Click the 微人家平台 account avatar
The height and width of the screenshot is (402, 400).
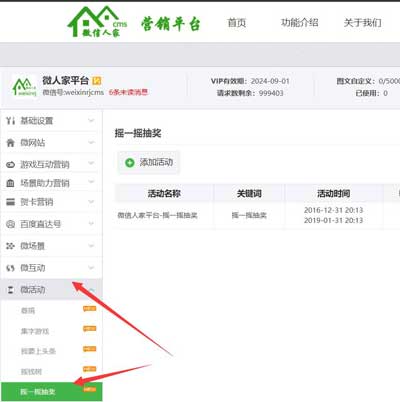(24, 87)
